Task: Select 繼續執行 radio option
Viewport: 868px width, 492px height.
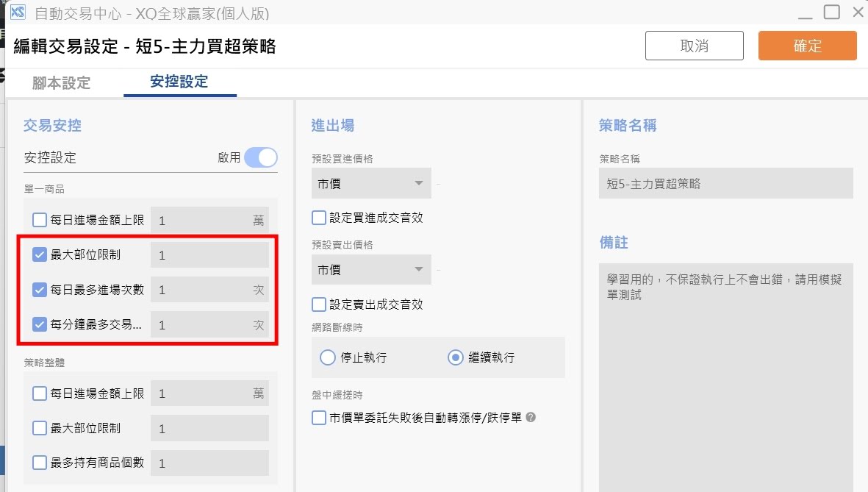Action: click(x=456, y=357)
